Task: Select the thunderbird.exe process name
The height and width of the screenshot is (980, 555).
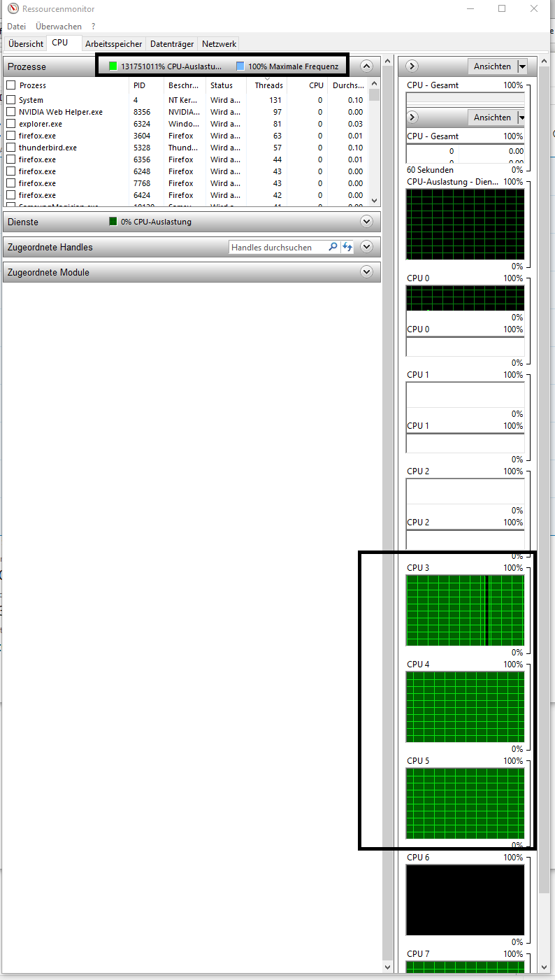Action: (48, 148)
